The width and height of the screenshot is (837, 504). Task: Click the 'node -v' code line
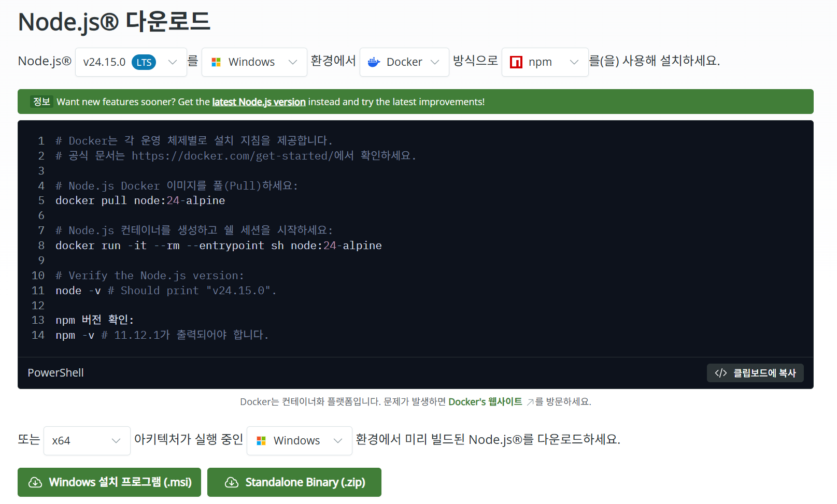166,291
